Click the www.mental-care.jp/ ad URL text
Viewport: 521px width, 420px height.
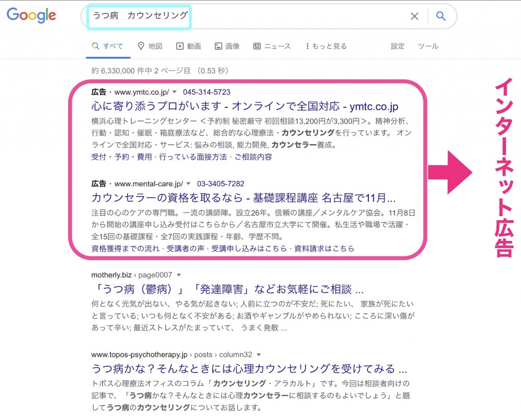tap(149, 184)
